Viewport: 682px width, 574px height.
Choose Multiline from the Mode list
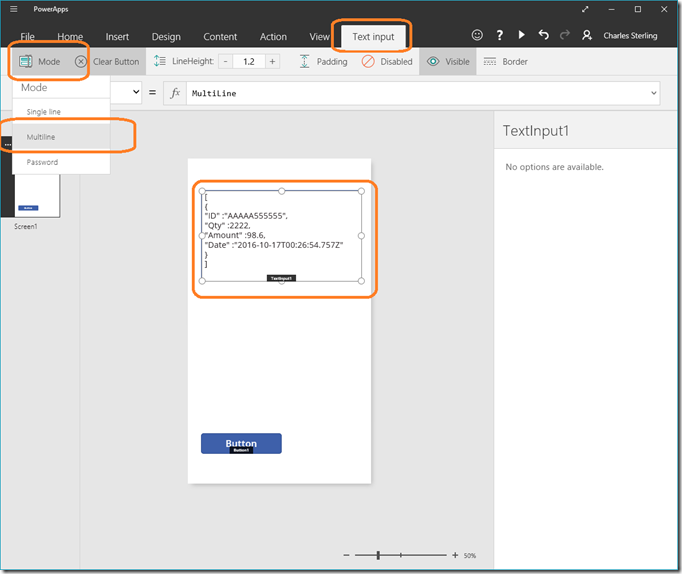tap(41, 137)
